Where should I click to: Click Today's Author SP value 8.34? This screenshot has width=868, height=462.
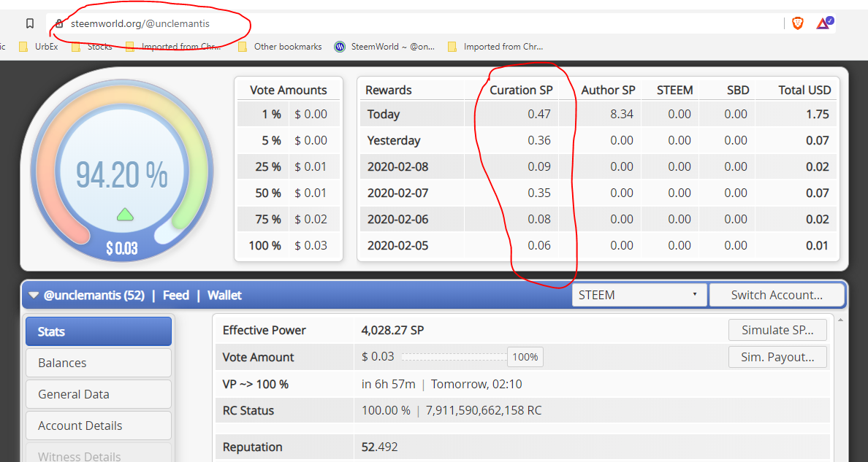coord(622,114)
